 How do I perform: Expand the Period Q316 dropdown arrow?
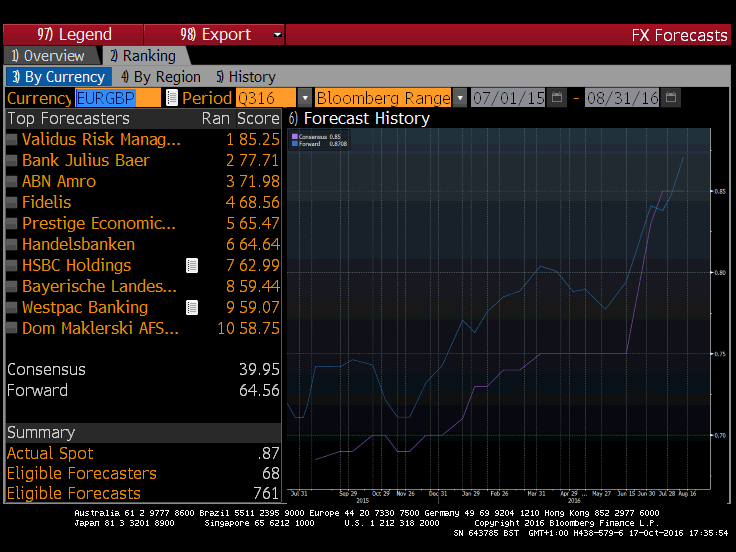305,98
